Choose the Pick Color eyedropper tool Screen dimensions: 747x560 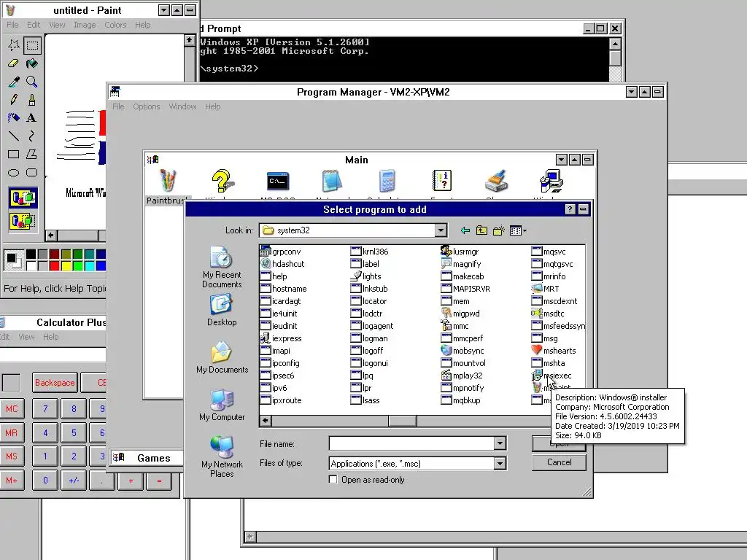14,82
